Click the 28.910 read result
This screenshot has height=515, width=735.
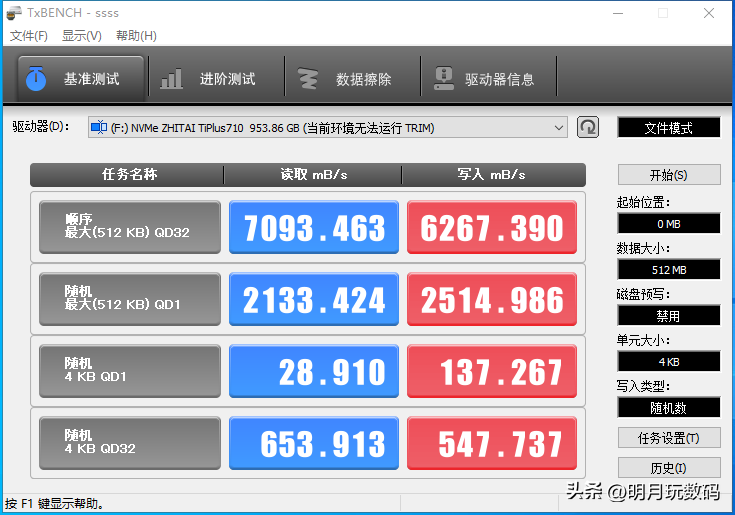click(314, 371)
